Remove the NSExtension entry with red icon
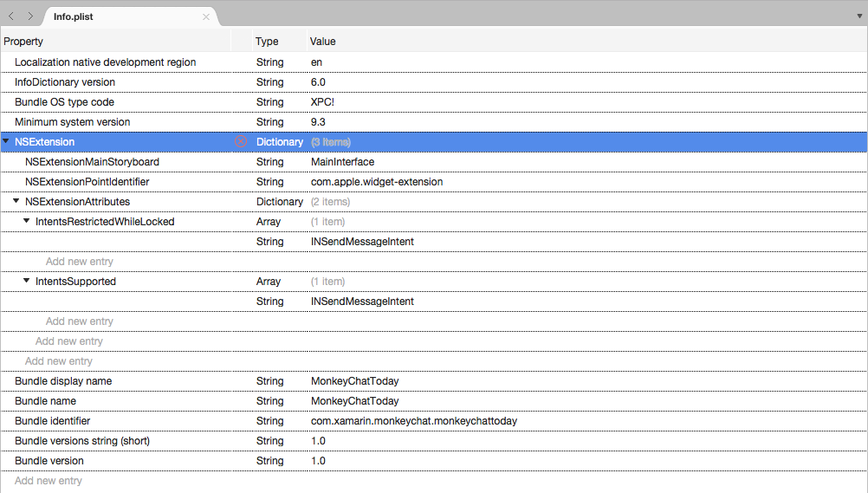Viewport: 868px width, 493px height. (x=241, y=141)
